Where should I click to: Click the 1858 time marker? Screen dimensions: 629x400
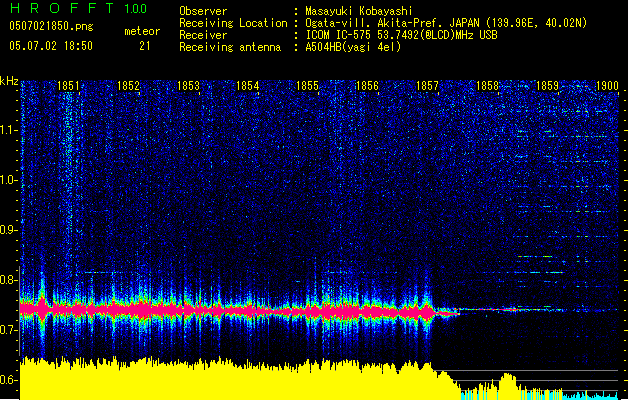click(487, 86)
